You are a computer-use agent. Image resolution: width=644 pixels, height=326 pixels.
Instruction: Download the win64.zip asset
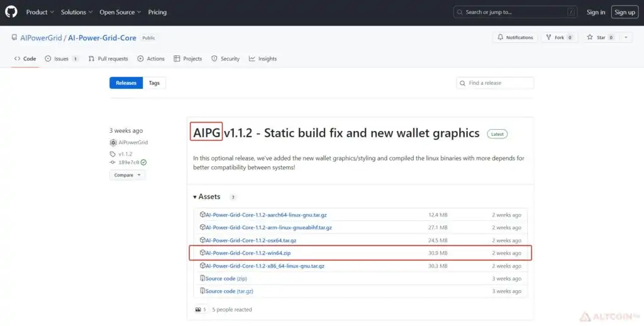coord(248,253)
